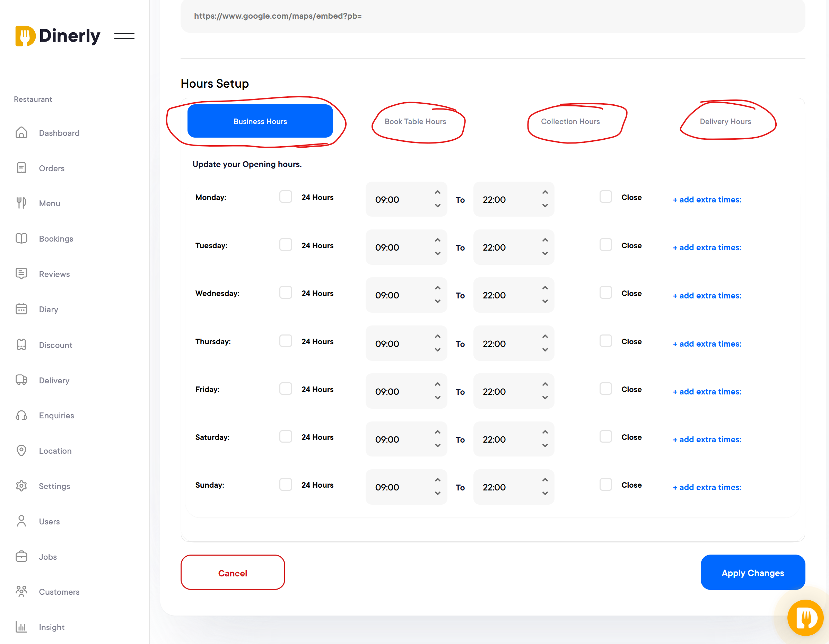Enable 24 Hours for Thursday
Image resolution: width=829 pixels, height=644 pixels.
[286, 341]
